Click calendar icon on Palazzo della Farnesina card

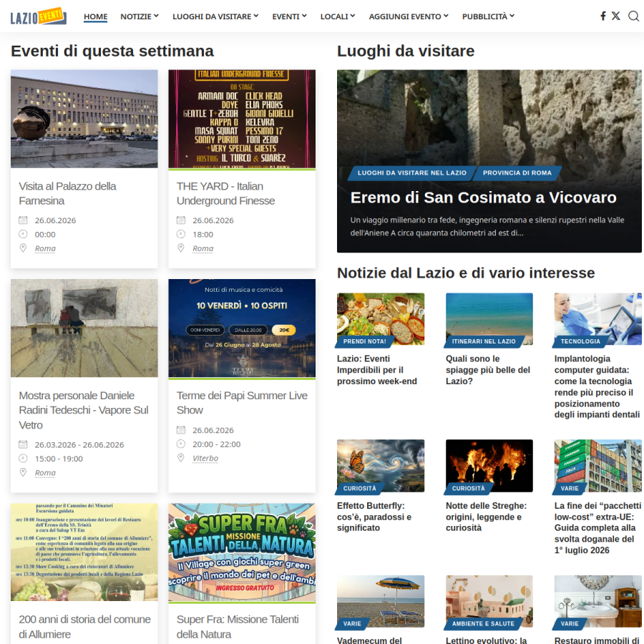tap(23, 220)
